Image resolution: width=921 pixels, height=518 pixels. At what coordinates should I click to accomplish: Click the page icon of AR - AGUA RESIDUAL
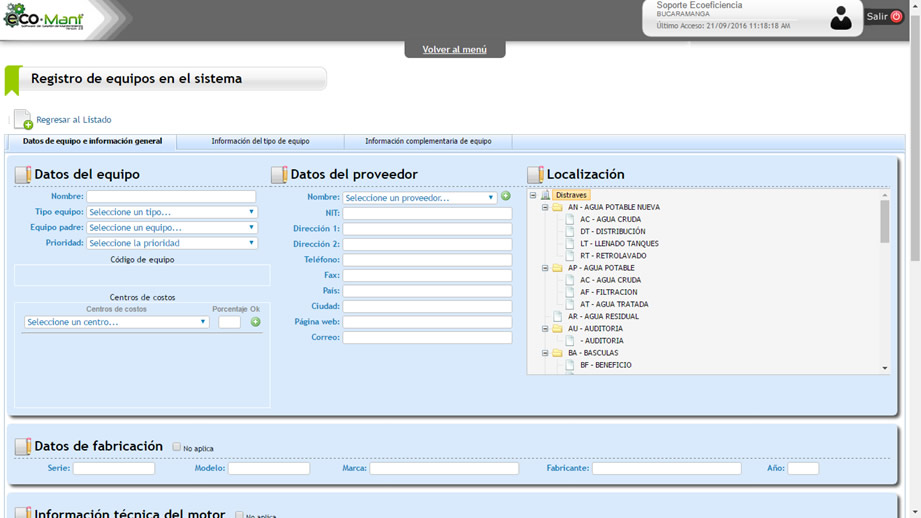[557, 317]
